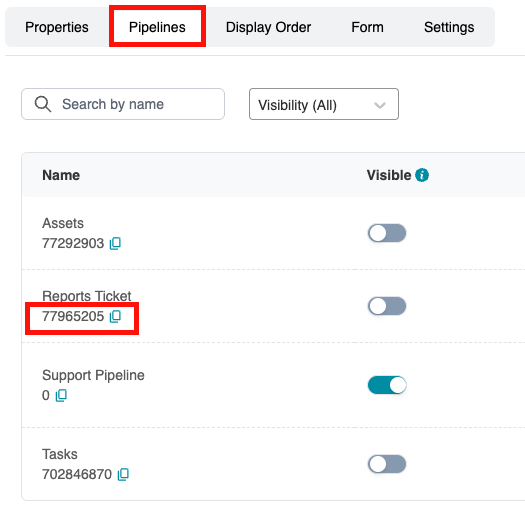Screen dimensions: 525x511
Task: Disable visibility for Support Pipeline
Action: point(387,385)
